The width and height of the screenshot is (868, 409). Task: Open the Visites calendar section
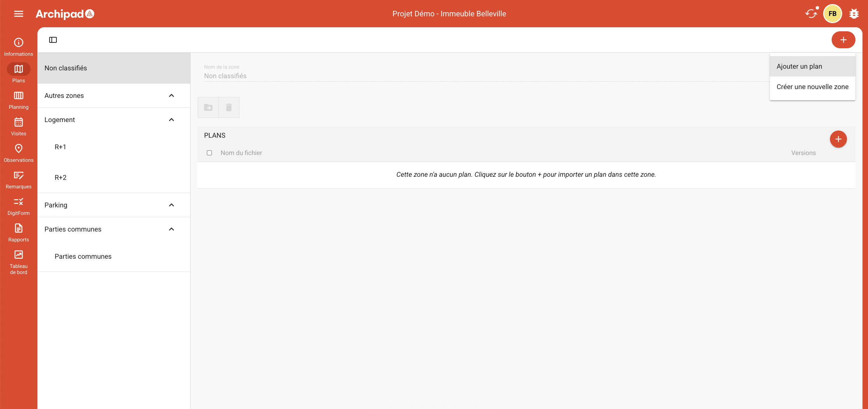tap(18, 126)
